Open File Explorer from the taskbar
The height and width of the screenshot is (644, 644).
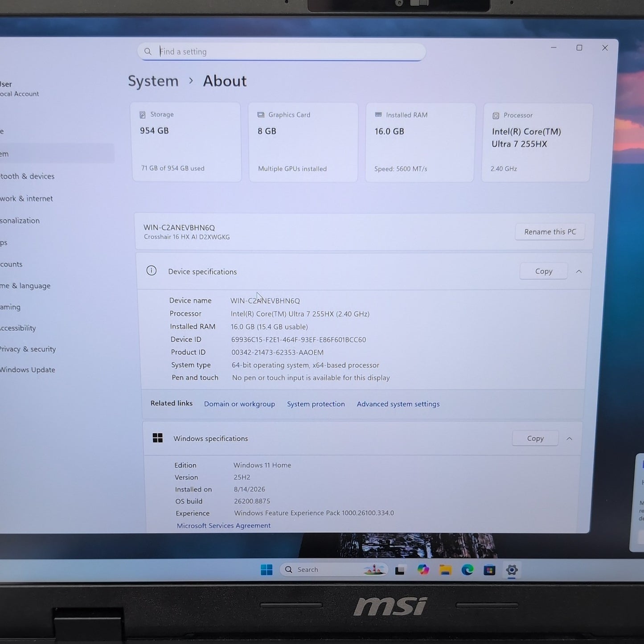[445, 570]
